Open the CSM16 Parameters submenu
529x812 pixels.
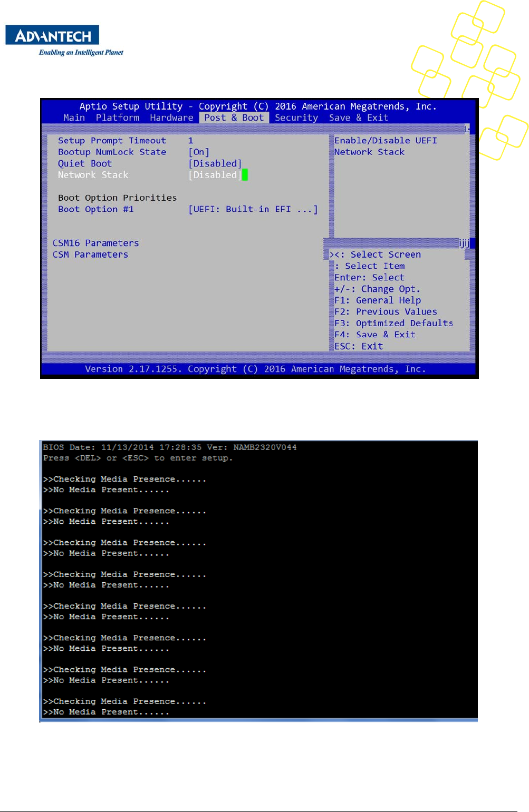click(x=95, y=243)
